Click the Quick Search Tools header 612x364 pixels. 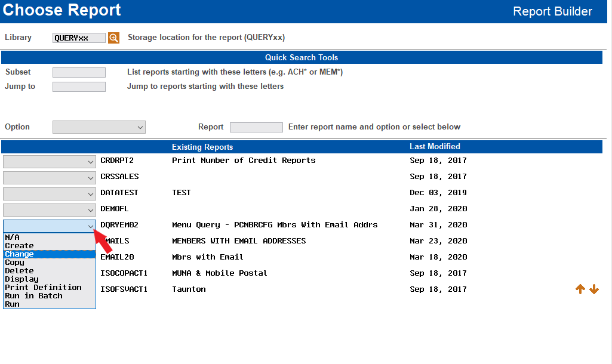[302, 57]
